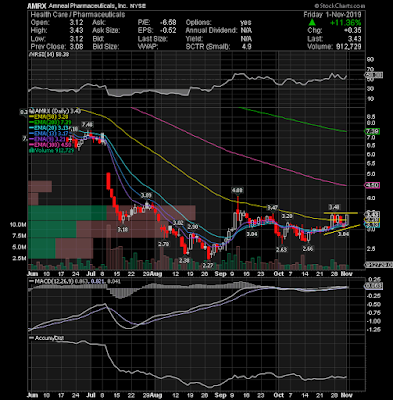Screen dimensions: 393x400
Task: Click the green up-arrow change indicator
Action: (x=312, y=22)
